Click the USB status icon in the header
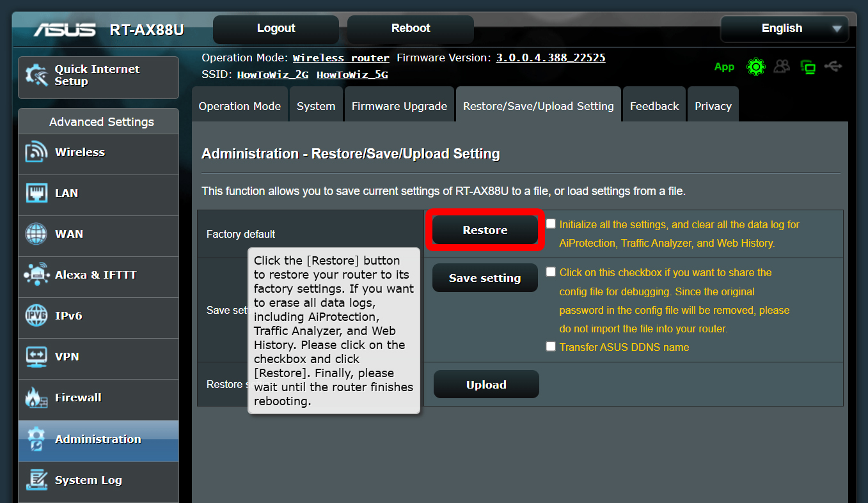868x503 pixels. [833, 66]
